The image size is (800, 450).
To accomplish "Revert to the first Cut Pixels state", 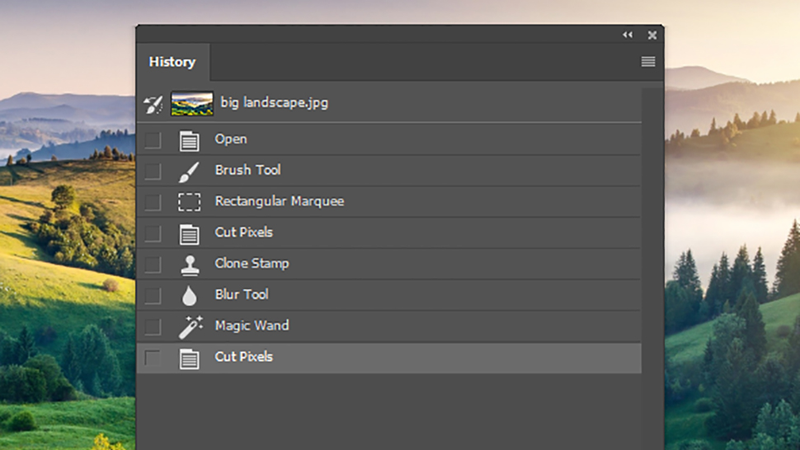I will [389, 233].
